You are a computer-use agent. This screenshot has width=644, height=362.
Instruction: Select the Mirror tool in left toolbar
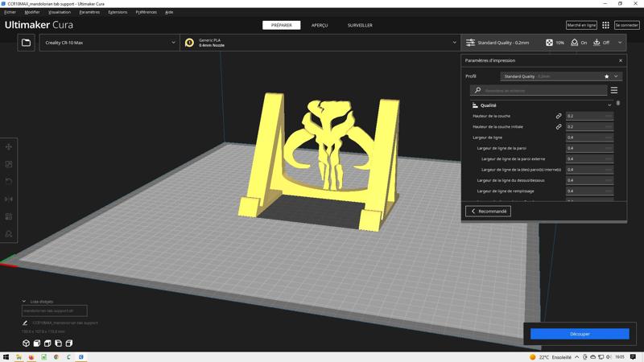(9, 199)
